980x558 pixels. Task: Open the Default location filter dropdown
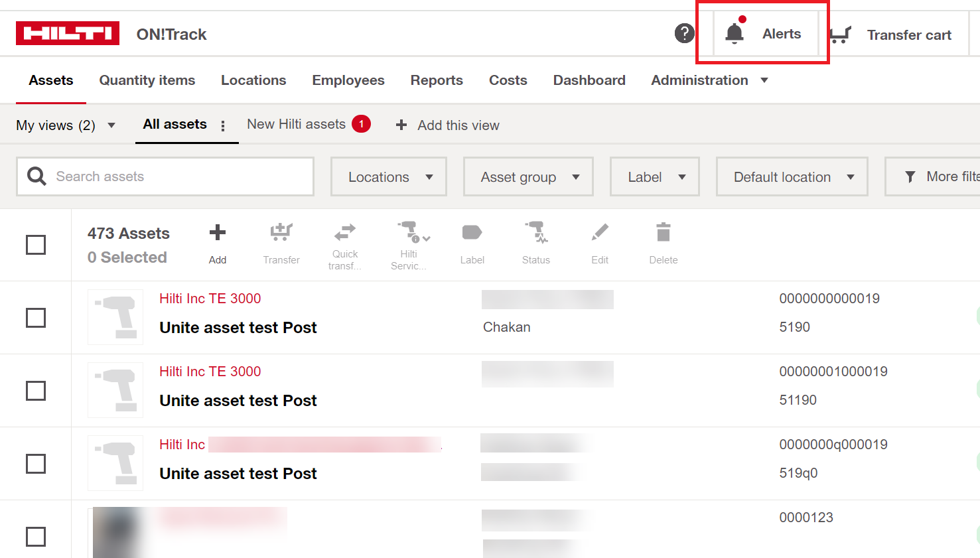792,176
